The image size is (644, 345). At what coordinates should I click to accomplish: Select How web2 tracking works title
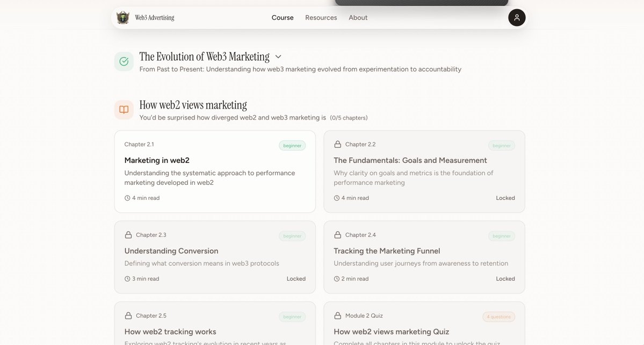[170, 332]
